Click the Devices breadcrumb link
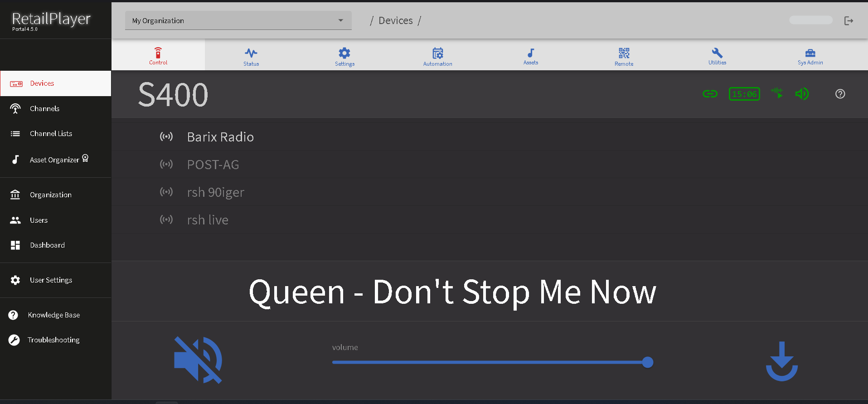Screen dimensions: 868x404 (x=395, y=21)
